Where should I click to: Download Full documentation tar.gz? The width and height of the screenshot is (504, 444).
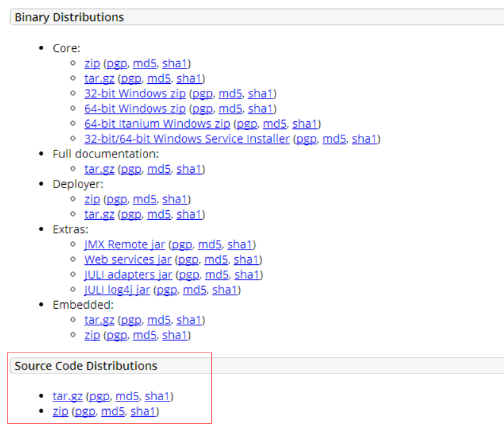[x=99, y=169]
